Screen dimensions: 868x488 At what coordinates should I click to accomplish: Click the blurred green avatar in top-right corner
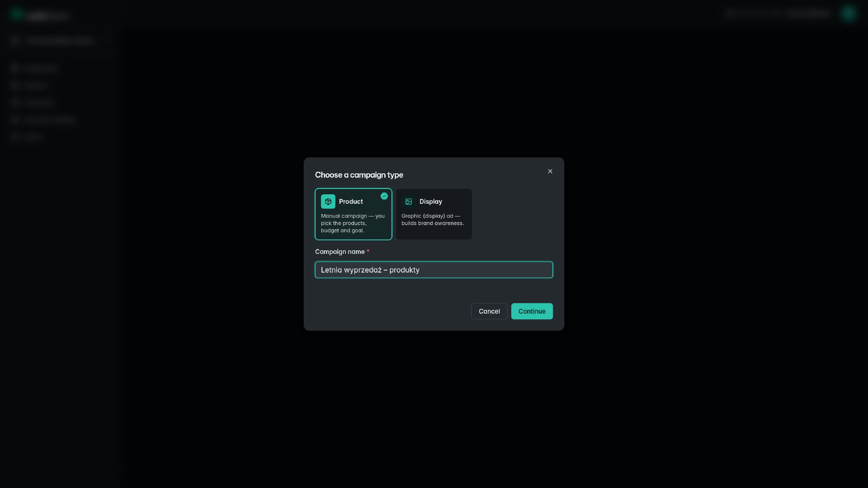pyautogui.click(x=848, y=14)
